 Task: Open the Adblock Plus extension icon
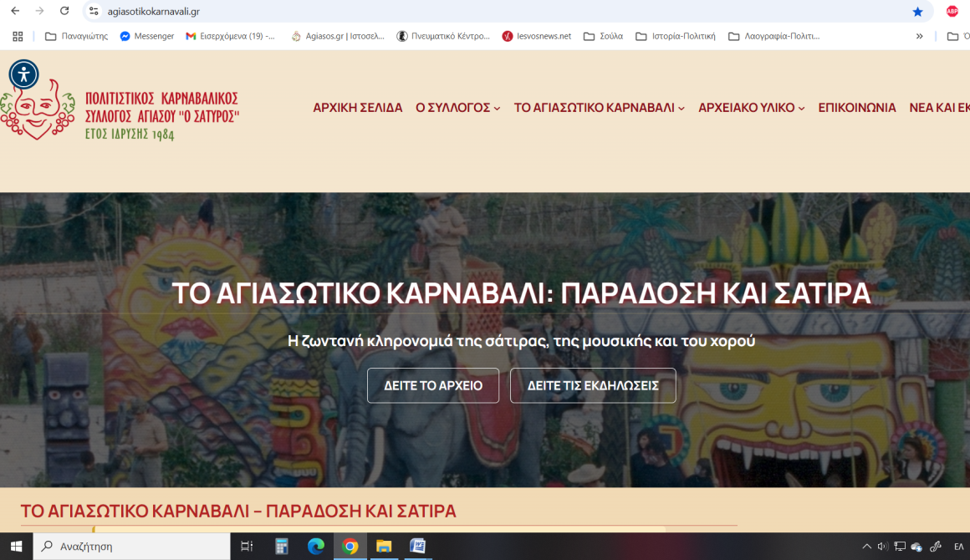[952, 12]
